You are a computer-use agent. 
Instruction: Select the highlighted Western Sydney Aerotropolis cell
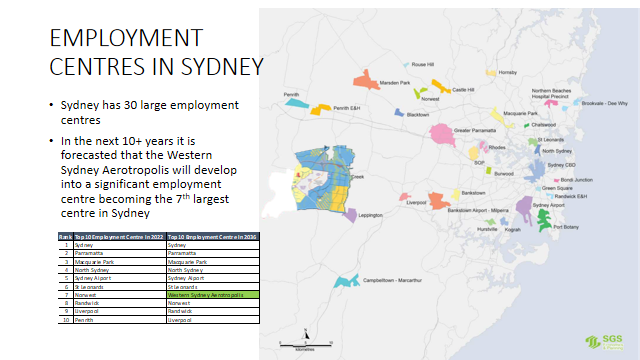213,295
